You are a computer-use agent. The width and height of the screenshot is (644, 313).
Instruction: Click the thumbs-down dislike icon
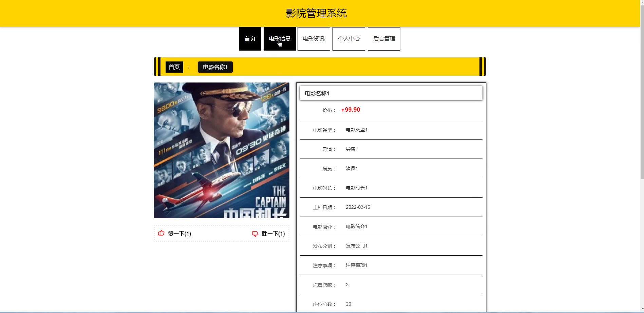coord(255,234)
